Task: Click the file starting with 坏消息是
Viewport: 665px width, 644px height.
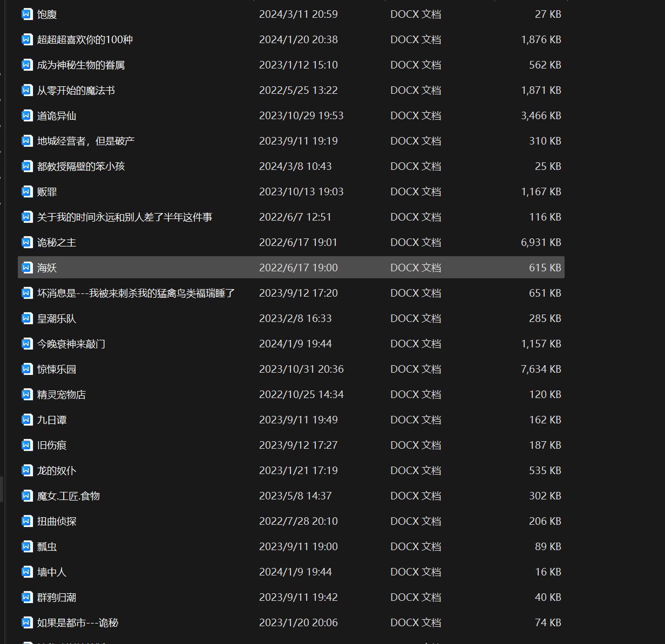Action: click(136, 293)
